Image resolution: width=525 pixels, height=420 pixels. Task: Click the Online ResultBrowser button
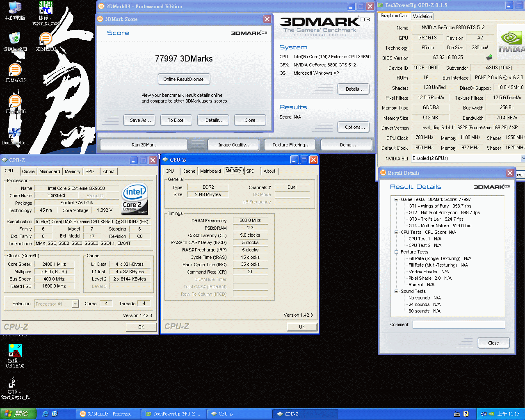tap(184, 79)
